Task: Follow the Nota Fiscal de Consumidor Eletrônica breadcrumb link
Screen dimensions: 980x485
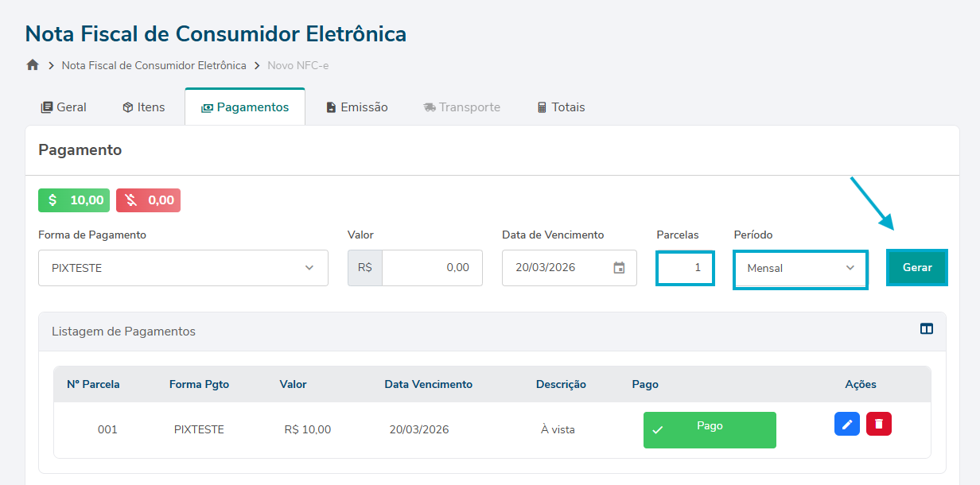Action: (x=154, y=65)
